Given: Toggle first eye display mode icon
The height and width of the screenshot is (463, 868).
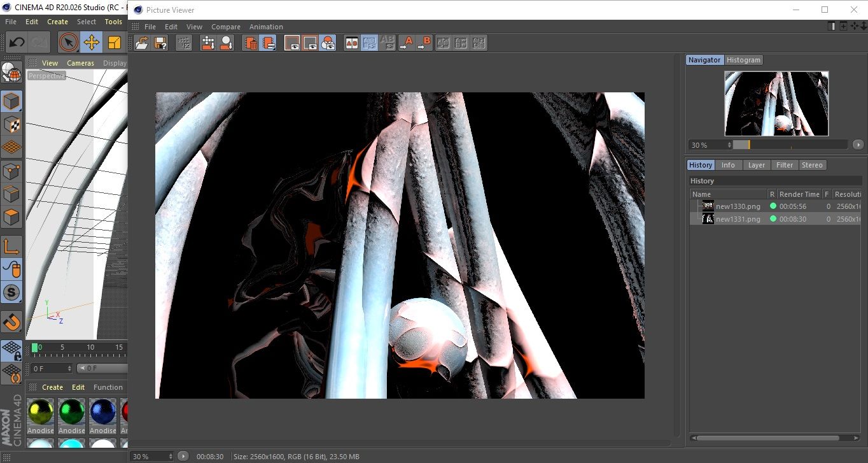Looking at the screenshot, I should (x=292, y=43).
